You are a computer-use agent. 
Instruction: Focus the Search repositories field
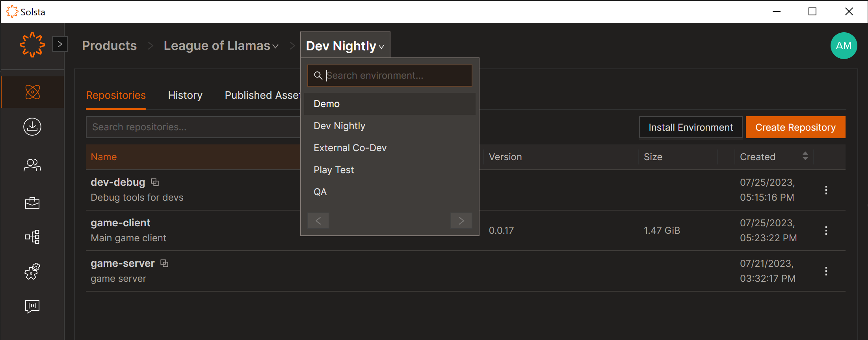pos(193,127)
